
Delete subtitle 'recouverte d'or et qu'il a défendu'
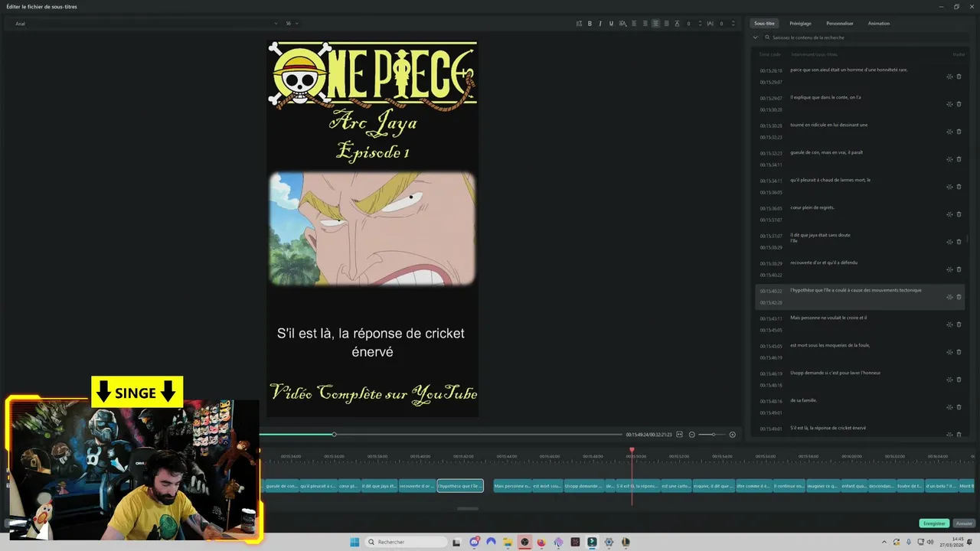tap(959, 269)
